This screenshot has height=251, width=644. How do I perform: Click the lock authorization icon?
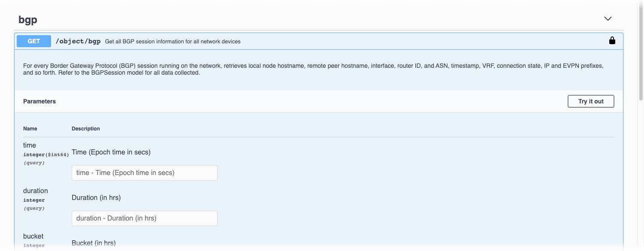612,41
